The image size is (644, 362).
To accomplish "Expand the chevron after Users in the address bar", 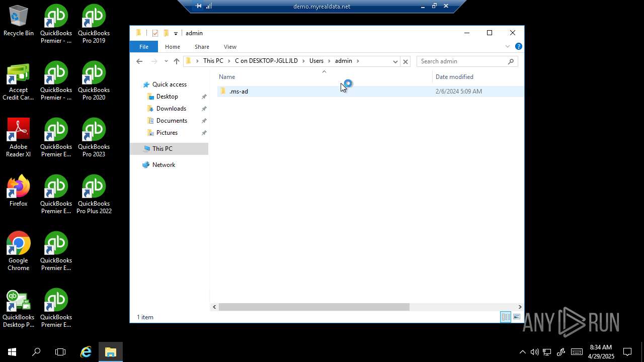I will coord(329,61).
